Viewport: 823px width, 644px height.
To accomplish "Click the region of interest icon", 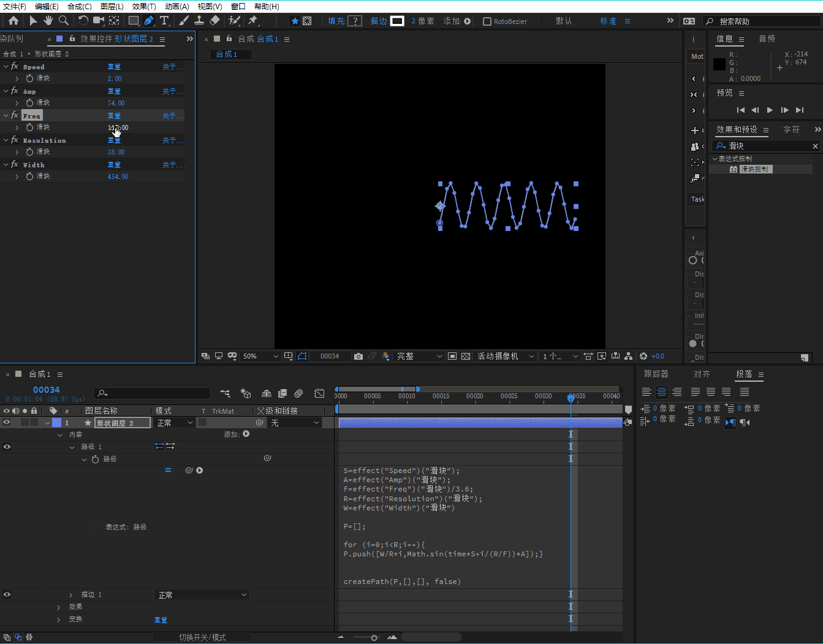I will (x=452, y=356).
